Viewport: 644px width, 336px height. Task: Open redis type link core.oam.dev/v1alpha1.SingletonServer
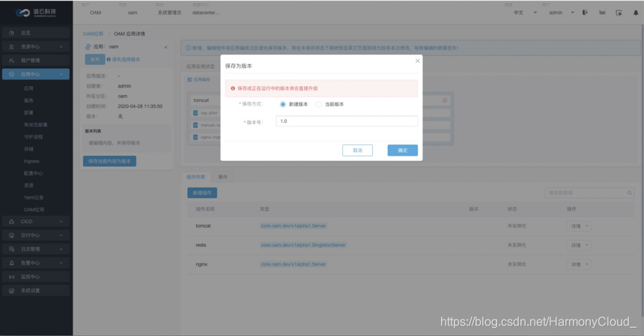[303, 245]
